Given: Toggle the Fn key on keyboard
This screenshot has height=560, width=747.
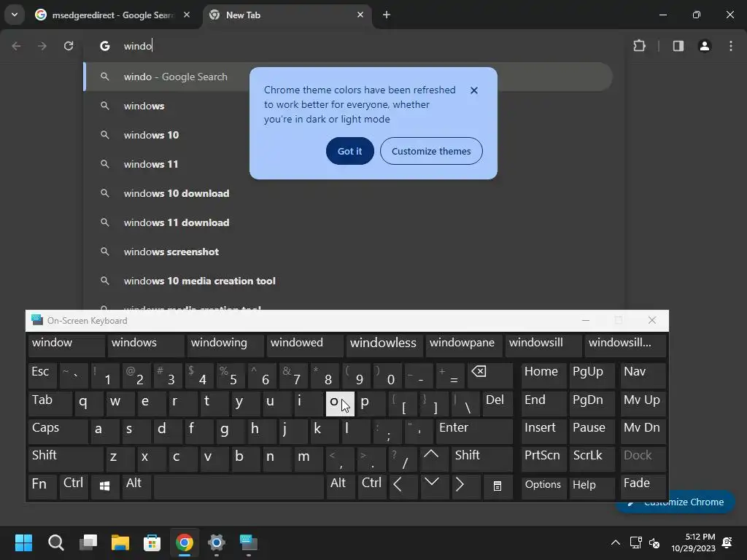Looking at the screenshot, I should tap(42, 486).
